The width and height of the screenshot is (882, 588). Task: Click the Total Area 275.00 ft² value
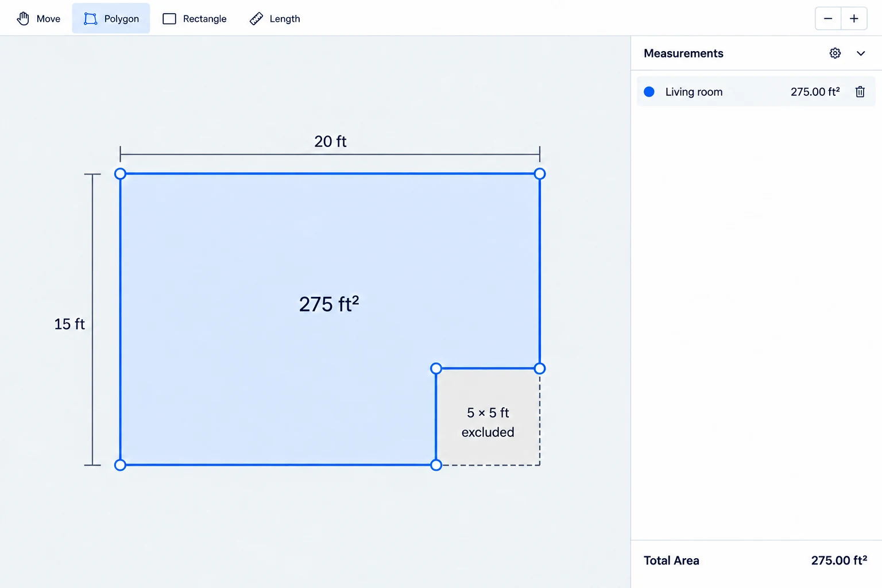839,560
